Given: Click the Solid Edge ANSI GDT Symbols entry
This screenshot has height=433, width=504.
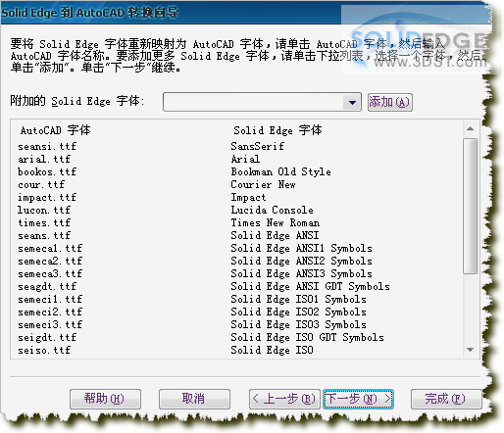Looking at the screenshot, I should tap(311, 286).
